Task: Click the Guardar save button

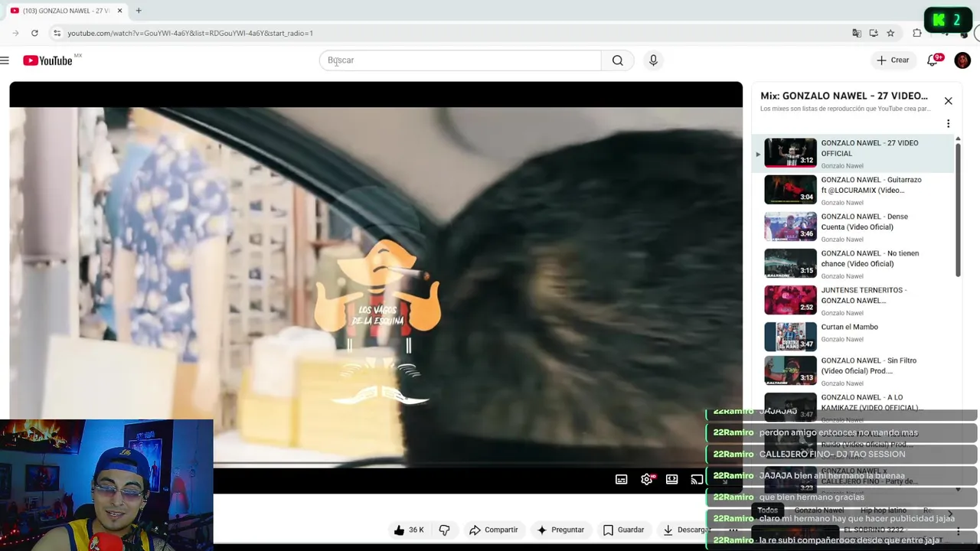Action: coord(623,530)
